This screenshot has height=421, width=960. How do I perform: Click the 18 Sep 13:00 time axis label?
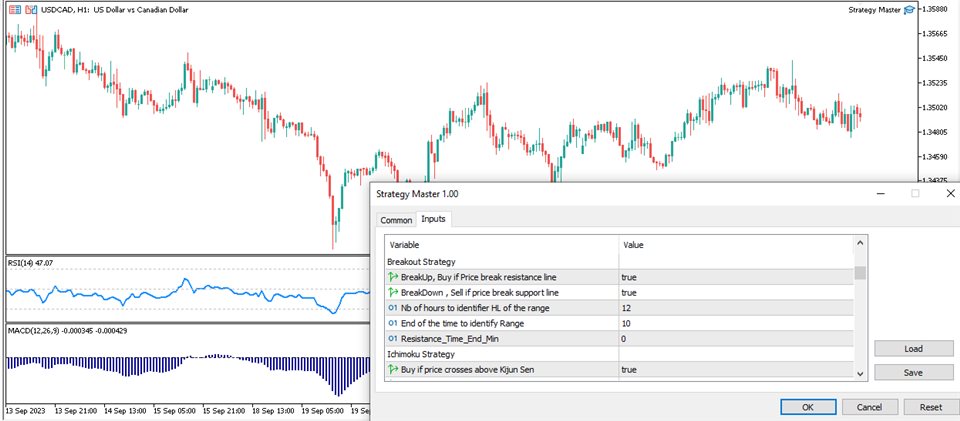point(271,409)
